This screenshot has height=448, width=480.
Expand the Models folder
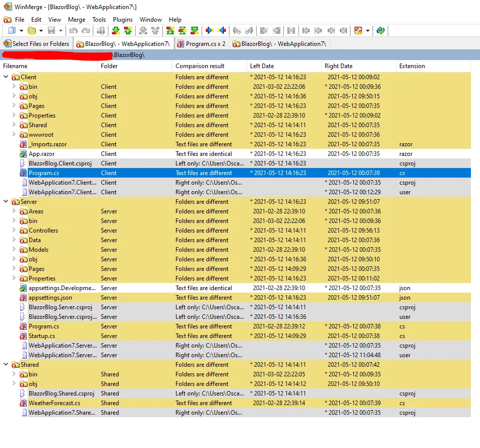pyautogui.click(x=14, y=250)
